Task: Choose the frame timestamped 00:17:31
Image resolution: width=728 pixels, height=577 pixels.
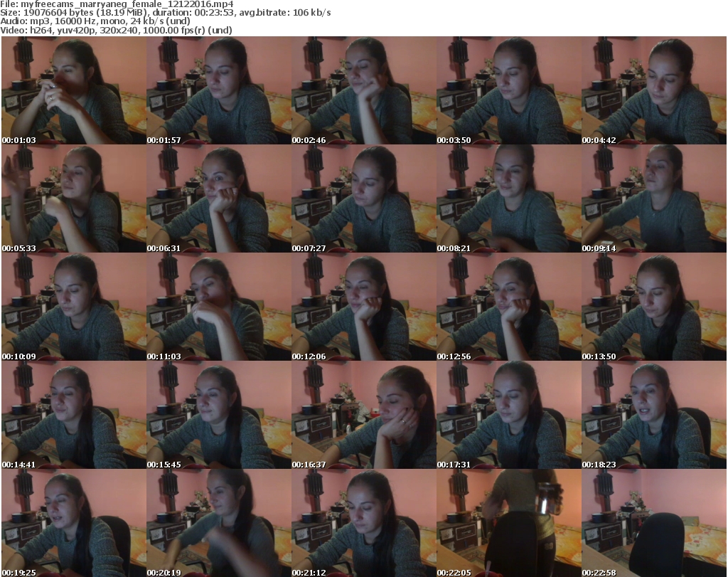Action: coord(509,415)
